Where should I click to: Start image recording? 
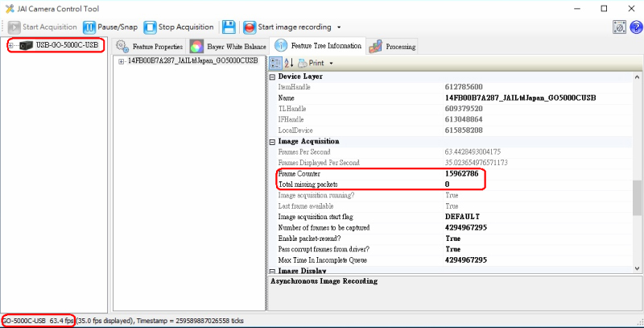click(x=287, y=27)
